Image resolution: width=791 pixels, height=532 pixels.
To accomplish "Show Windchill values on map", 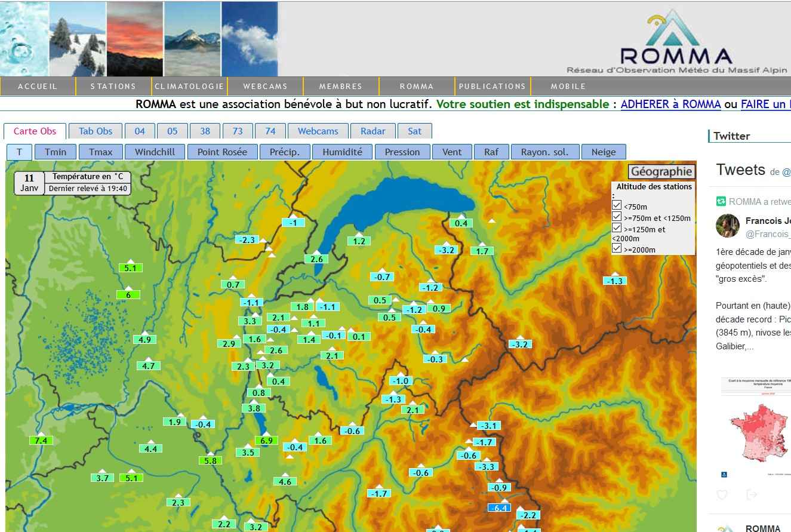I will pos(155,152).
